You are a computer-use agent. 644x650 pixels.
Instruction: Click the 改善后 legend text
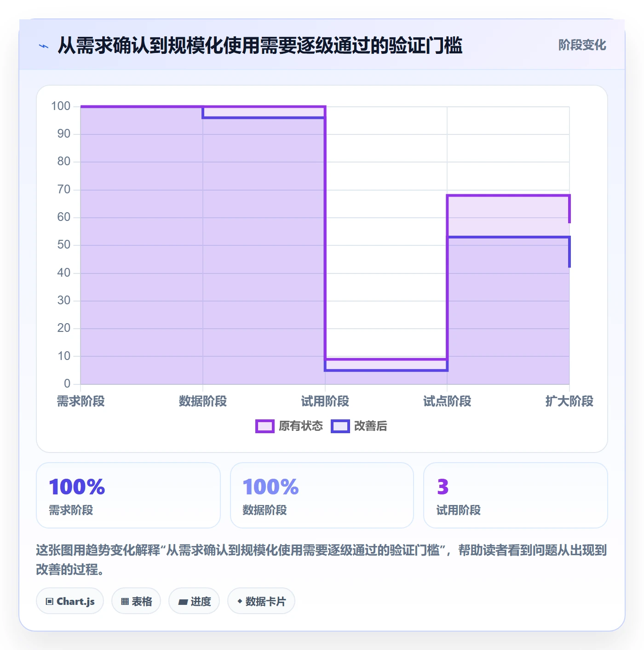(370, 426)
